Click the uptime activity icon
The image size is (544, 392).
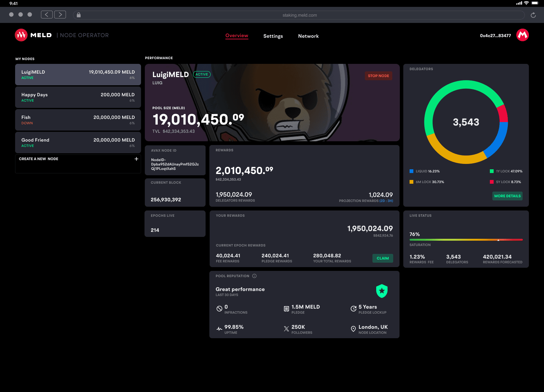coord(219,328)
